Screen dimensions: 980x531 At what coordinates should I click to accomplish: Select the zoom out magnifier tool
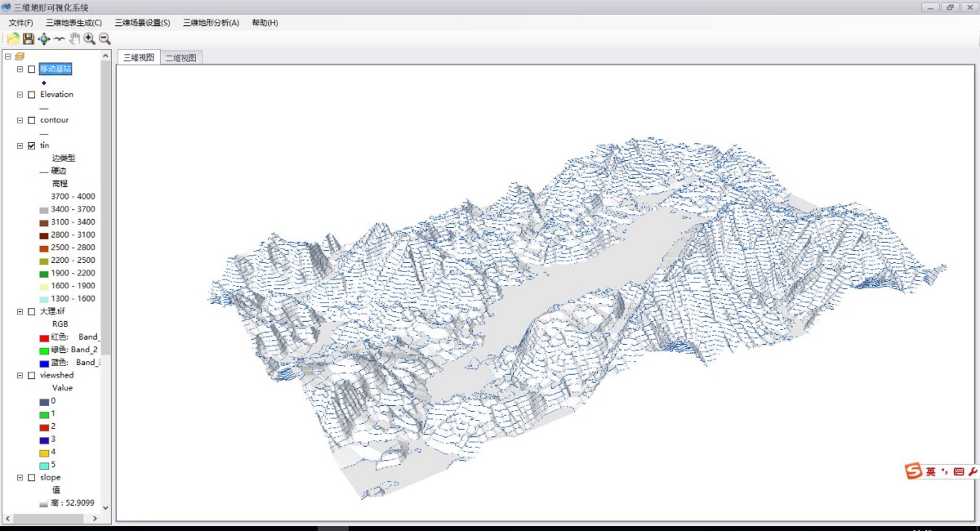pyautogui.click(x=105, y=38)
